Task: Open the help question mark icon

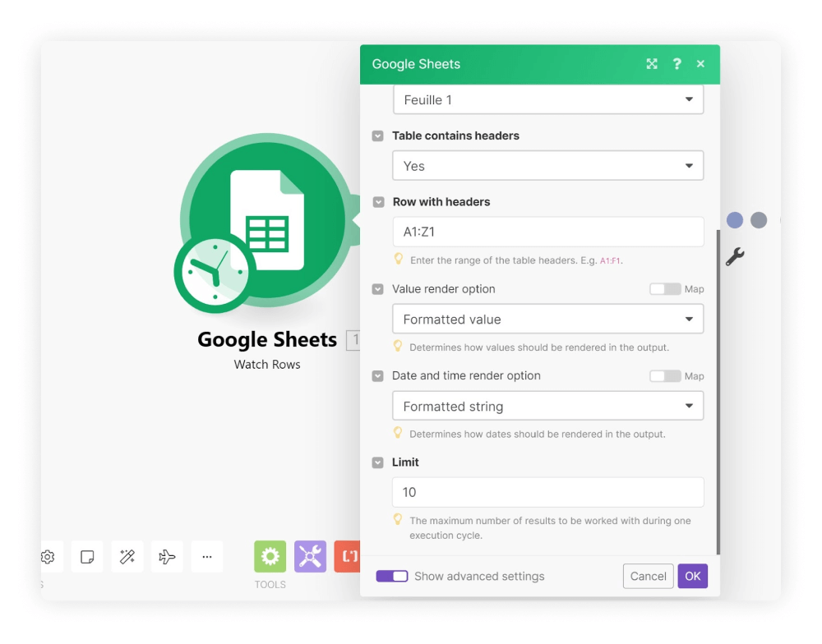Action: click(x=677, y=64)
